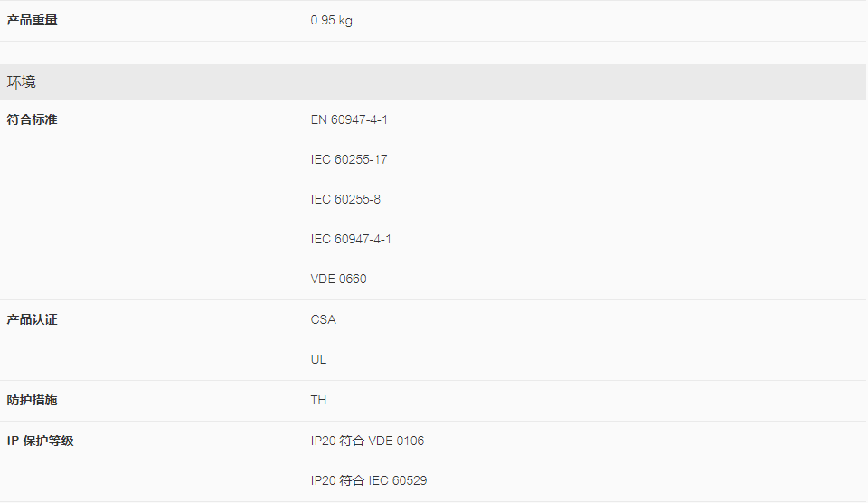Select EN 60947-4-1 standard text

click(349, 119)
